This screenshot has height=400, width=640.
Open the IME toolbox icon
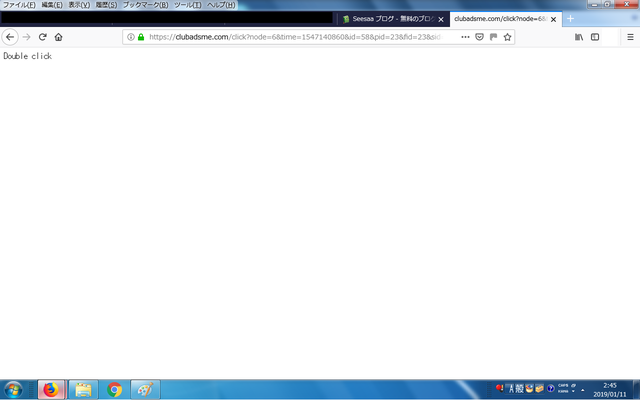tap(539, 388)
